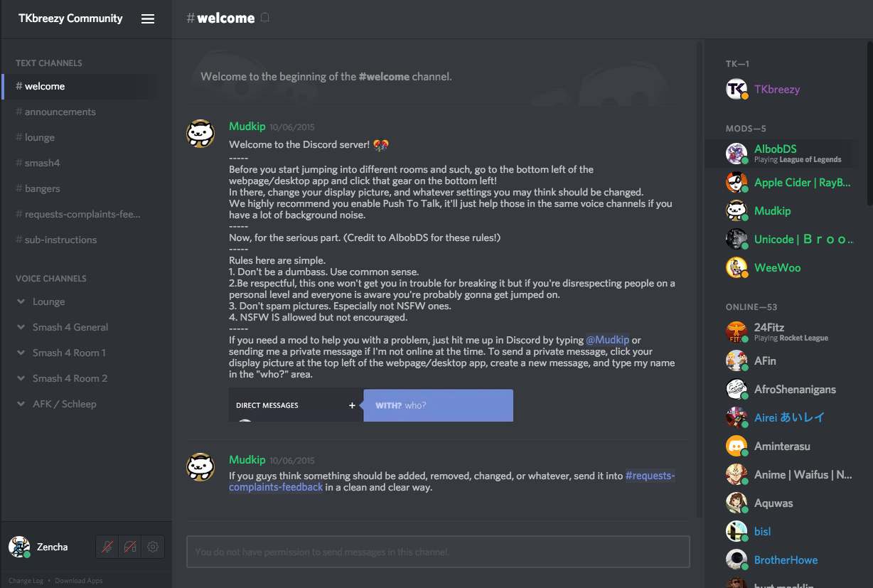Open the #smash4 text channel
This screenshot has height=588, width=873.
(x=42, y=164)
